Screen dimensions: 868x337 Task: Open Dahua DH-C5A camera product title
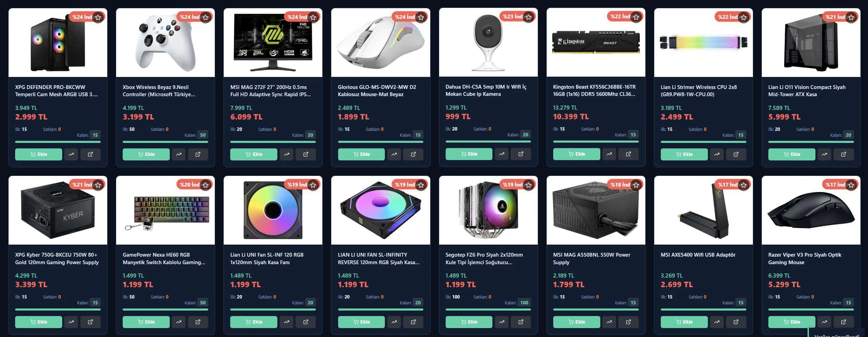point(486,90)
